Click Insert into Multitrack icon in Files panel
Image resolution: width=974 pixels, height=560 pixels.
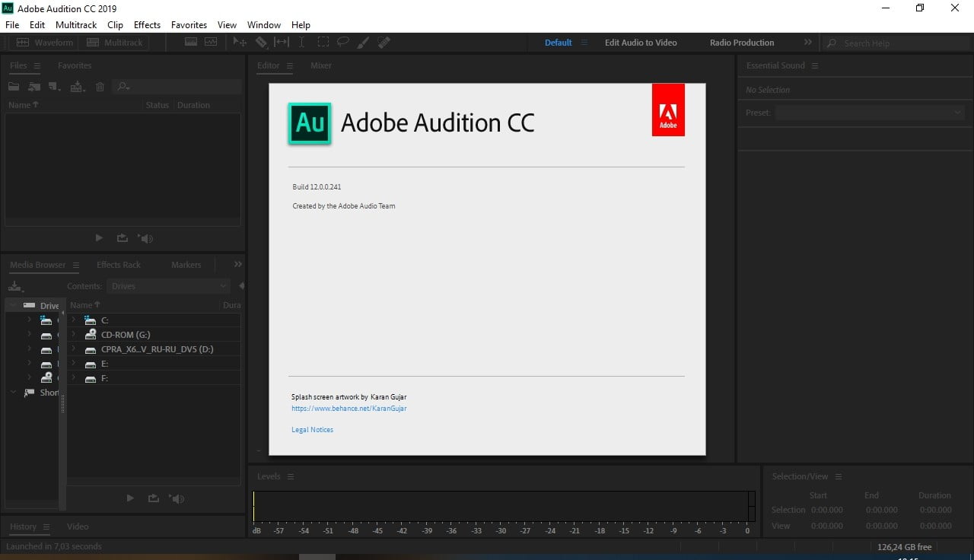[78, 87]
